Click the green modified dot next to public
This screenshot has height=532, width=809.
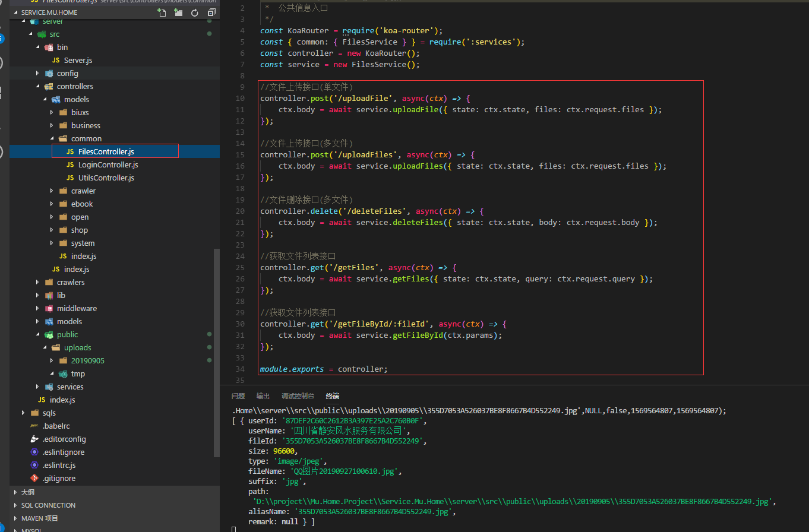[208, 334]
